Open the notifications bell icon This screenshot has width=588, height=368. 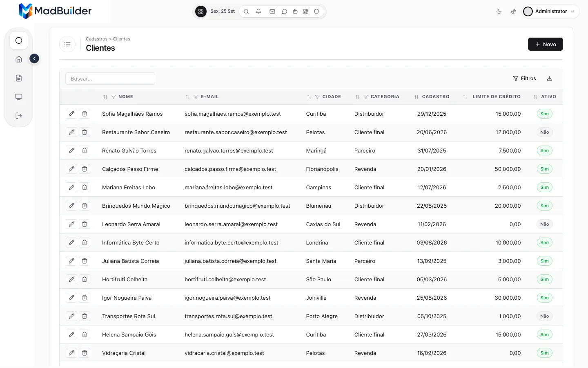click(x=258, y=11)
